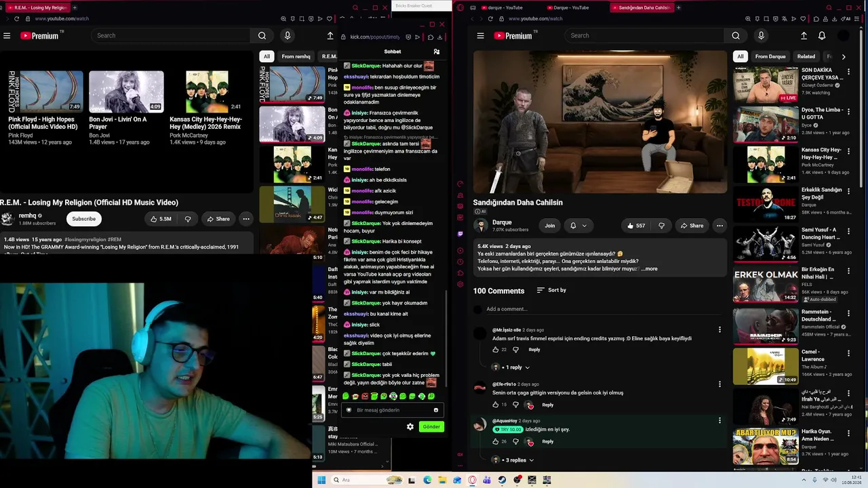Reload the page in Darque video window

490,19
